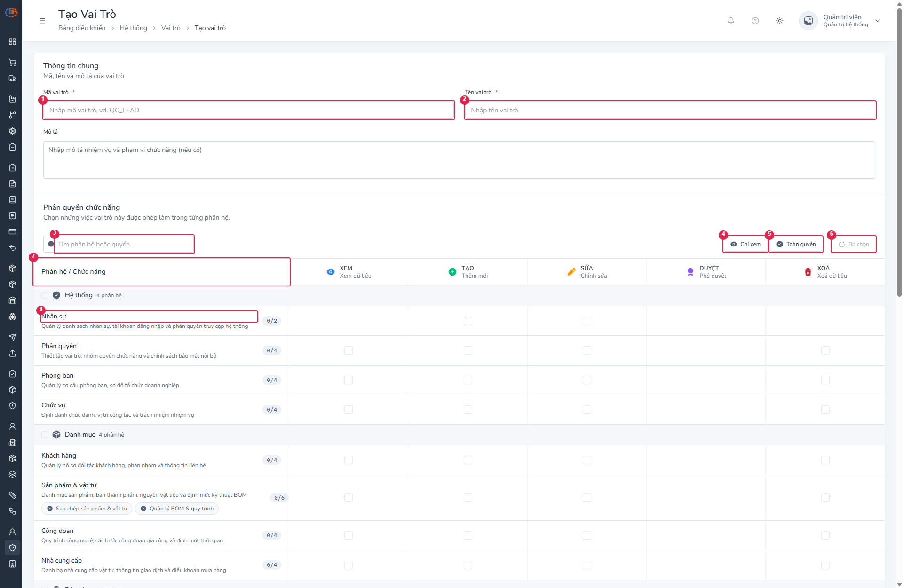
Task: Click the 'Chỉ xem' button
Action: click(745, 244)
